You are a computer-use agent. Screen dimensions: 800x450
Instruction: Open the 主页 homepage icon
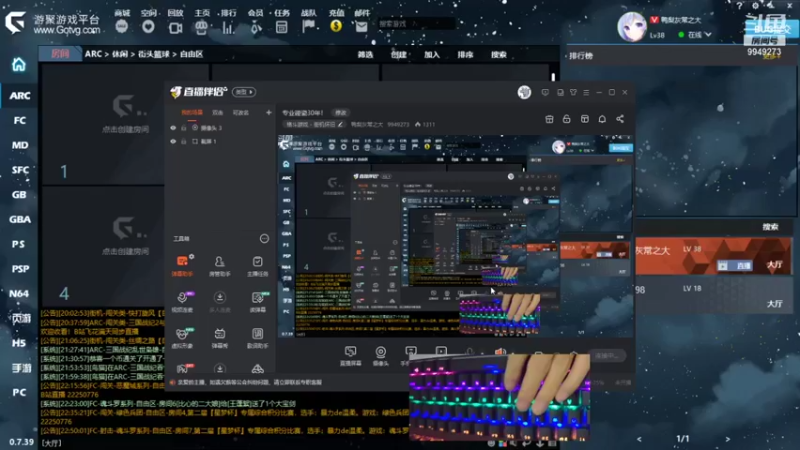[x=202, y=27]
